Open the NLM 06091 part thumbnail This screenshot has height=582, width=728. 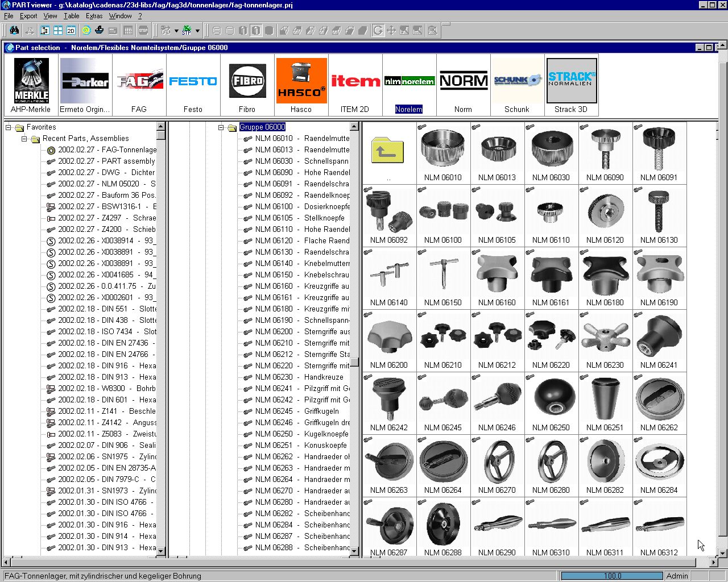click(659, 152)
